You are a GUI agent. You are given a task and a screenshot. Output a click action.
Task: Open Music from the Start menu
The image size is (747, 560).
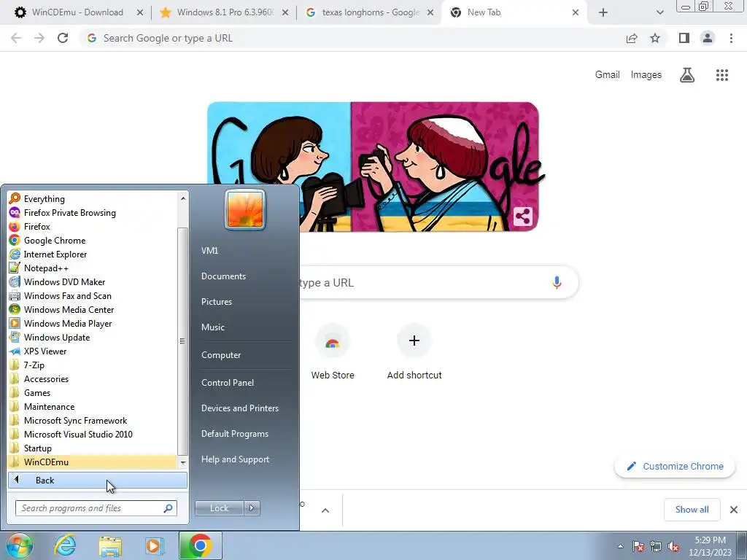click(x=212, y=327)
